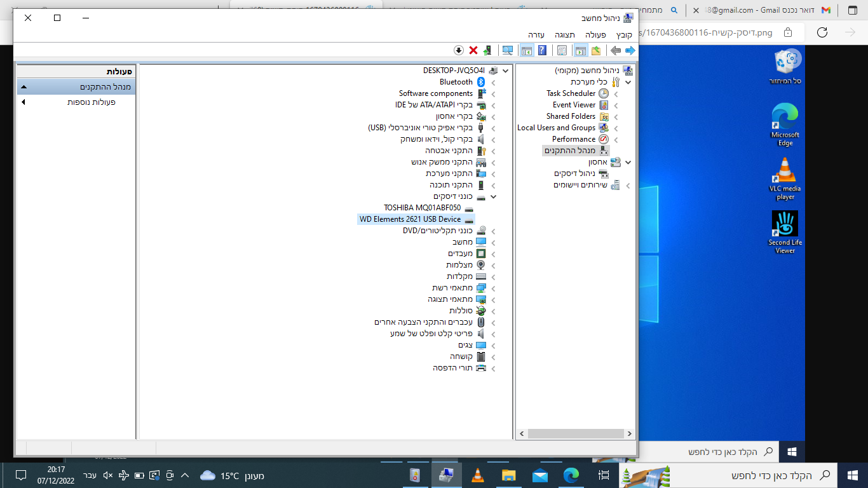Viewport: 868px width, 488px height.
Task: Open the notification center icon
Action: (20, 475)
